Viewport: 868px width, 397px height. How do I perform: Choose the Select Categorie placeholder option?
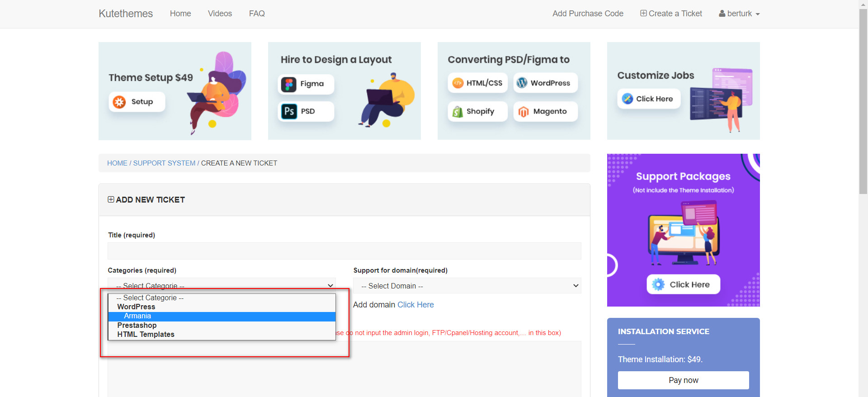(222, 298)
